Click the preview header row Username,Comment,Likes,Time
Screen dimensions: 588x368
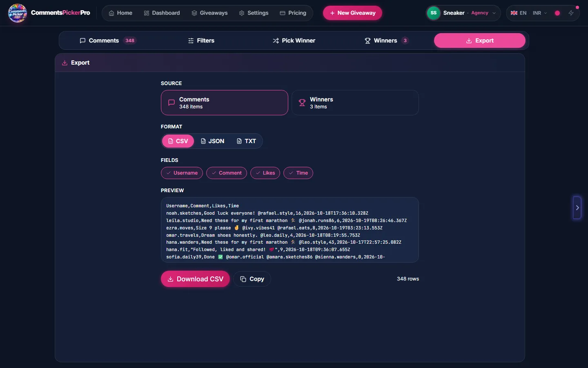[x=203, y=206]
